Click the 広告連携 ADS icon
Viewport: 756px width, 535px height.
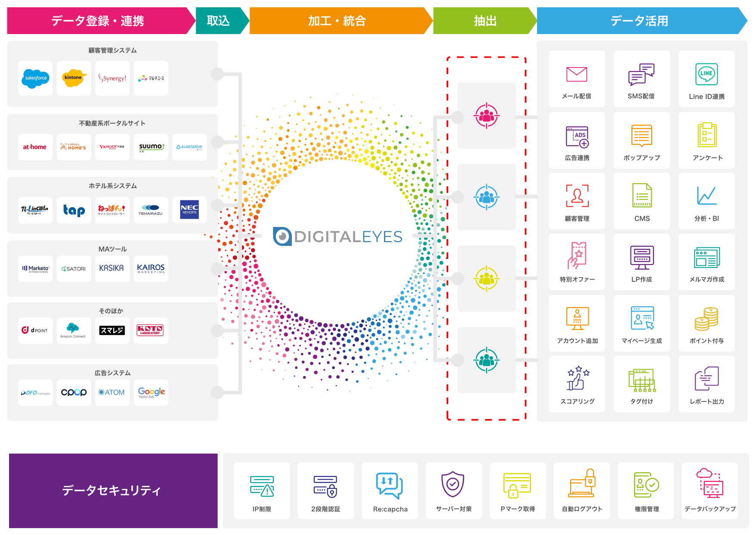577,137
